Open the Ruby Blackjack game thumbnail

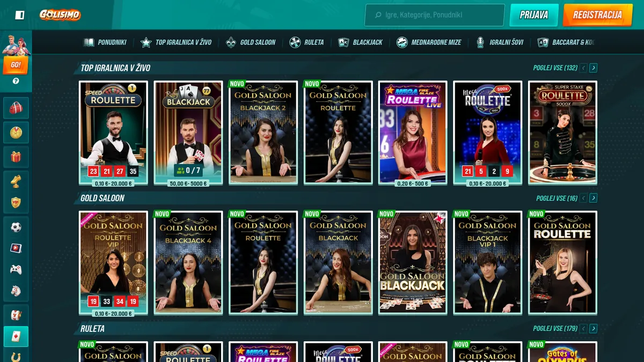click(188, 134)
